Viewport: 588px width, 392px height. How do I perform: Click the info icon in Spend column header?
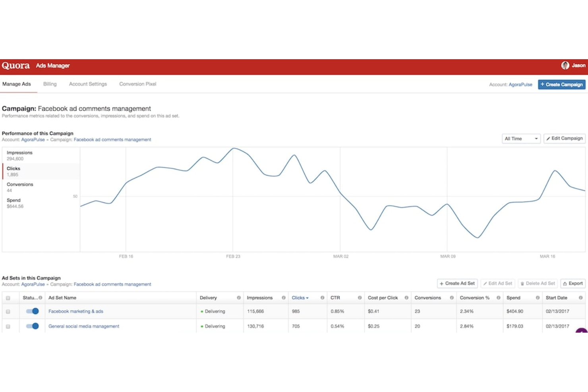(538, 297)
